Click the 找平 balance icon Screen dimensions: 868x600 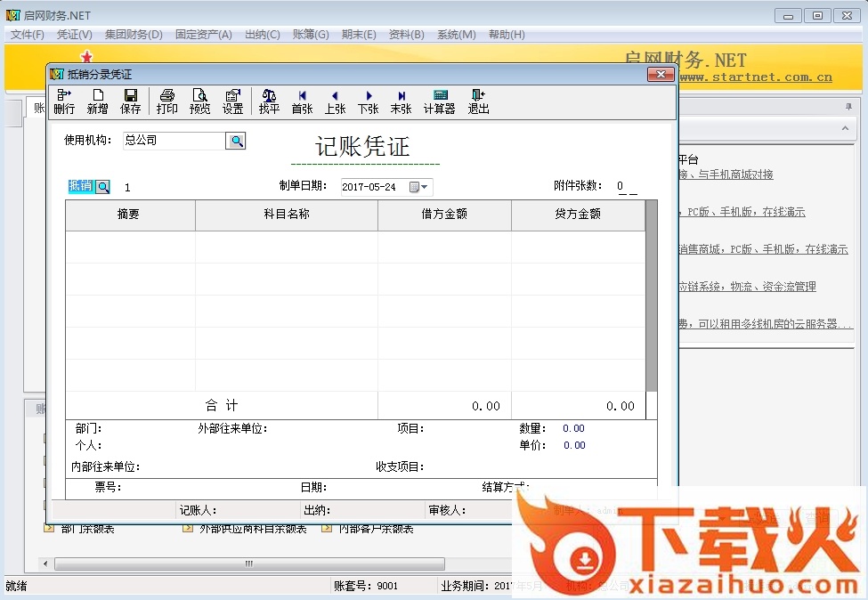click(x=269, y=101)
